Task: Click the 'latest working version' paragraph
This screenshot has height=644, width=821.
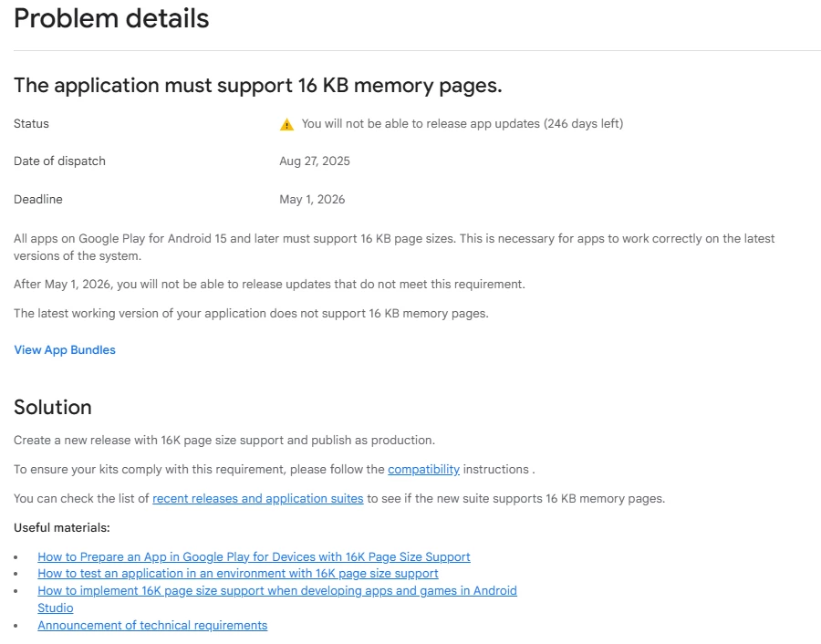Action: [x=251, y=314]
